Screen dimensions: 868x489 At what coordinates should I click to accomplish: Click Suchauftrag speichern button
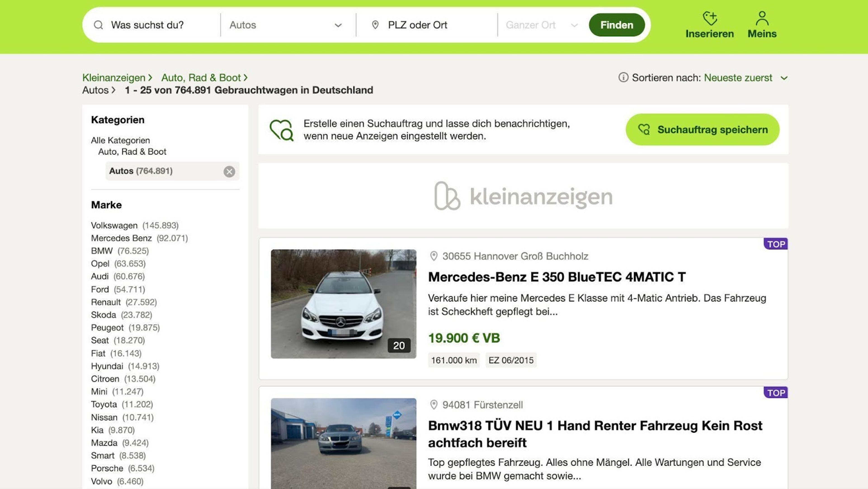702,129
